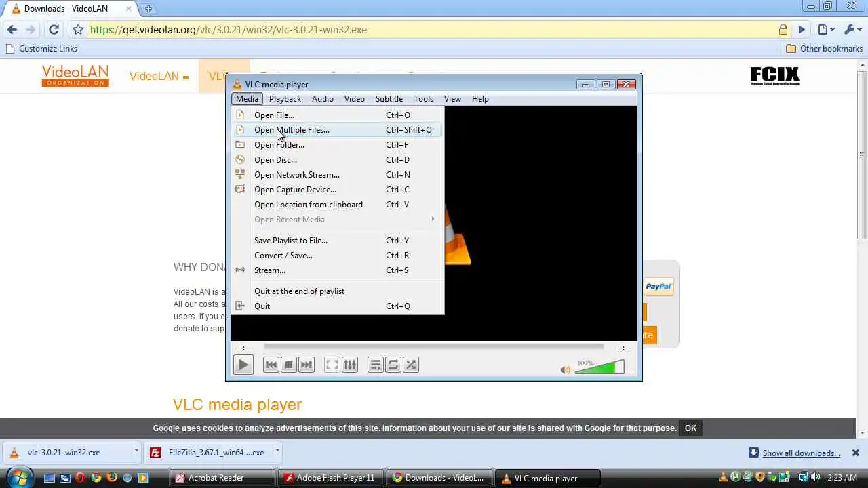Image resolution: width=868 pixels, height=488 pixels.
Task: Select Open Disc menu entry
Action: point(338,159)
